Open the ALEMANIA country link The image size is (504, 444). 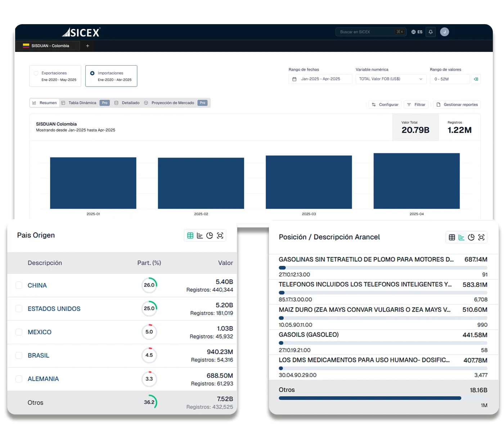click(x=43, y=379)
